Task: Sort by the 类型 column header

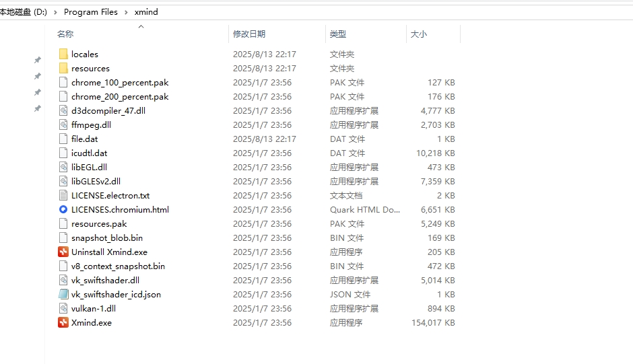Action: 338,34
